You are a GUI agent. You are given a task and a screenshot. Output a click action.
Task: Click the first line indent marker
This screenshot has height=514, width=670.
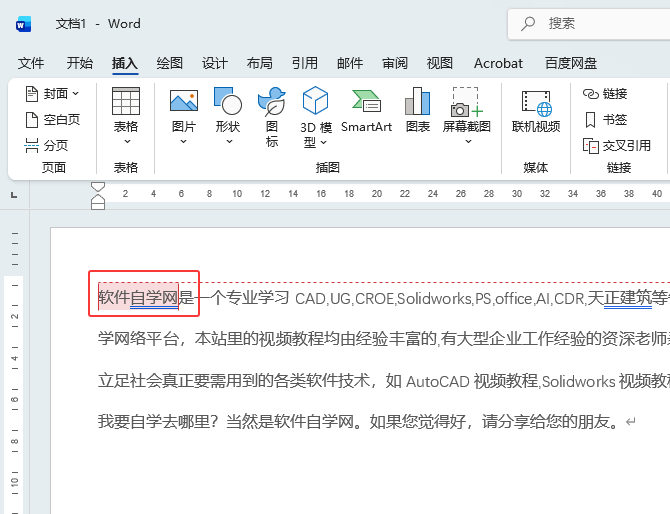coord(98,187)
